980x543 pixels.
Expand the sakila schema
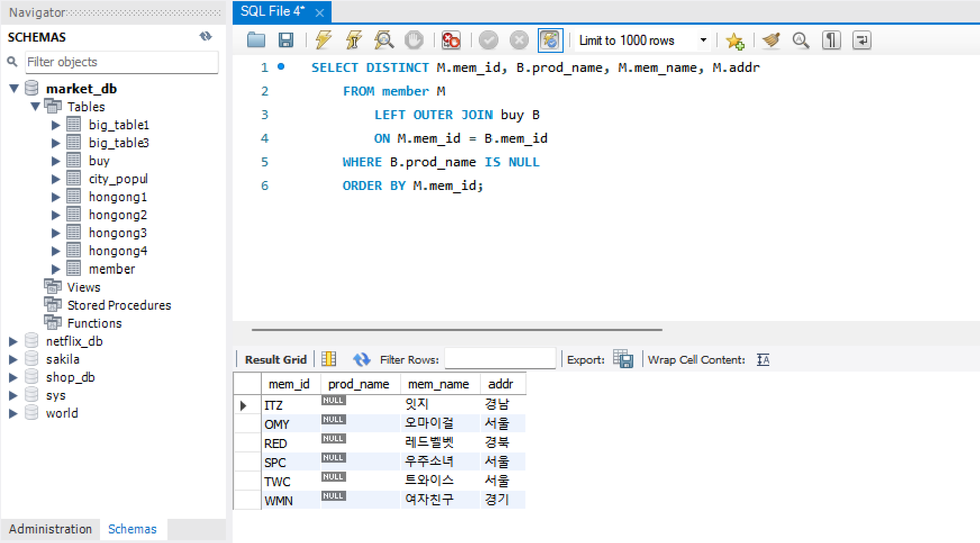(13, 359)
